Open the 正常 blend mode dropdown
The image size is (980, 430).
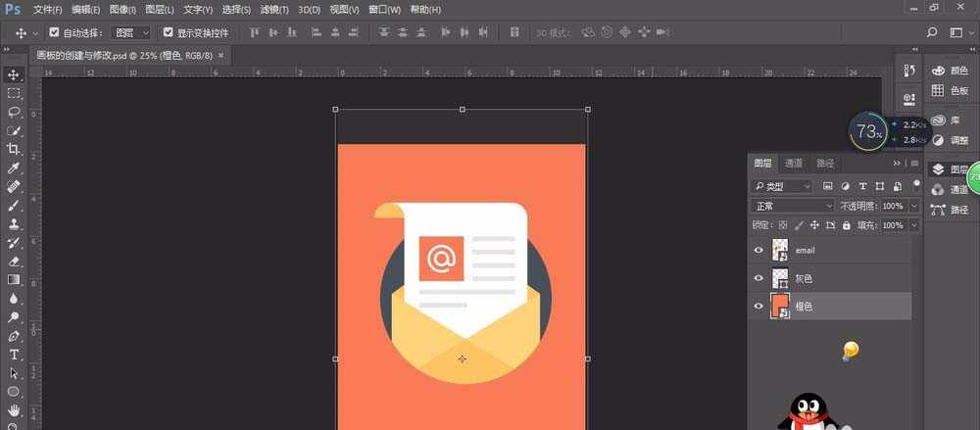[793, 206]
